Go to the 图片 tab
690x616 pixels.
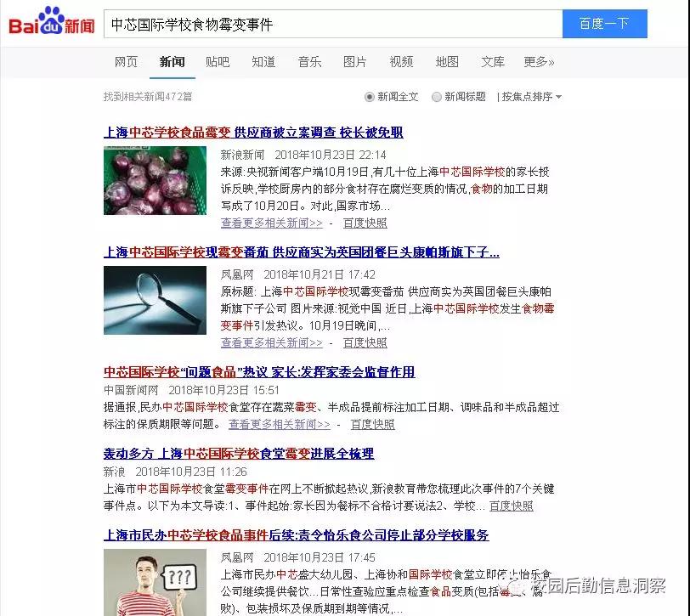pos(354,61)
